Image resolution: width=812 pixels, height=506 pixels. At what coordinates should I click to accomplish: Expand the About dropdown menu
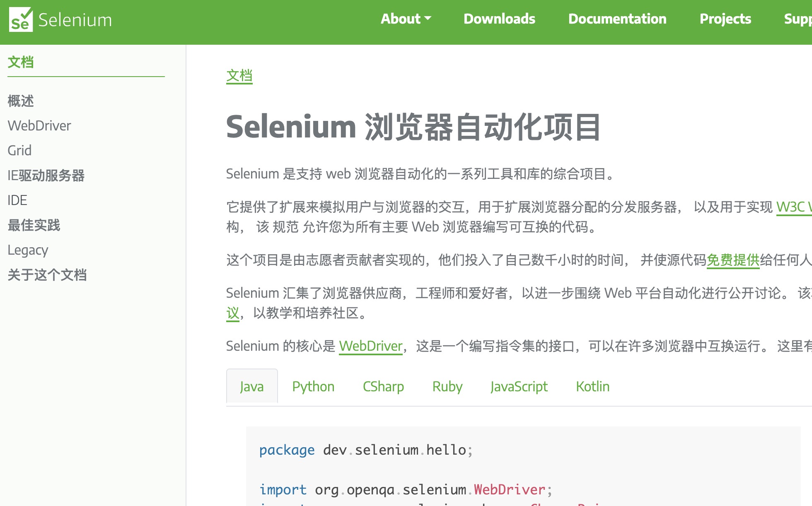(x=406, y=19)
